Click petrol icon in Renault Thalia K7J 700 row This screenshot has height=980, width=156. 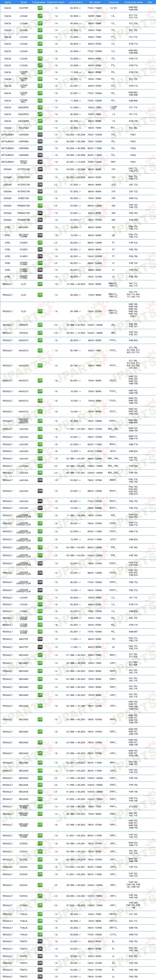(x=40, y=914)
